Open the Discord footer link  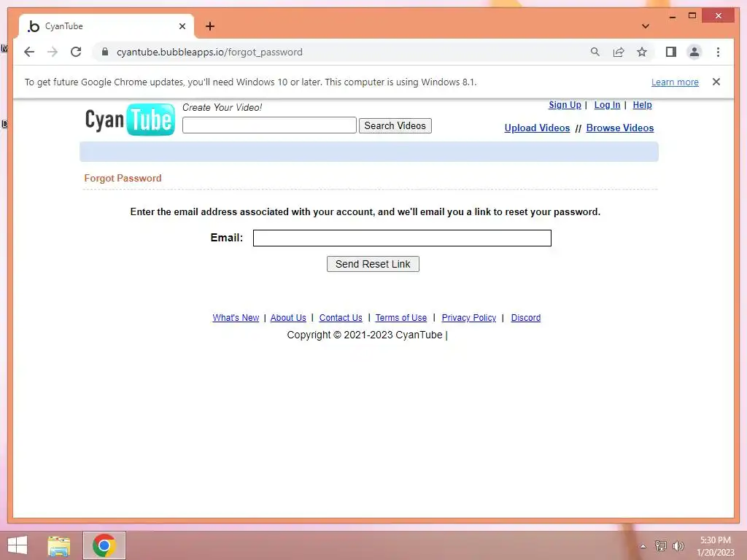click(526, 318)
